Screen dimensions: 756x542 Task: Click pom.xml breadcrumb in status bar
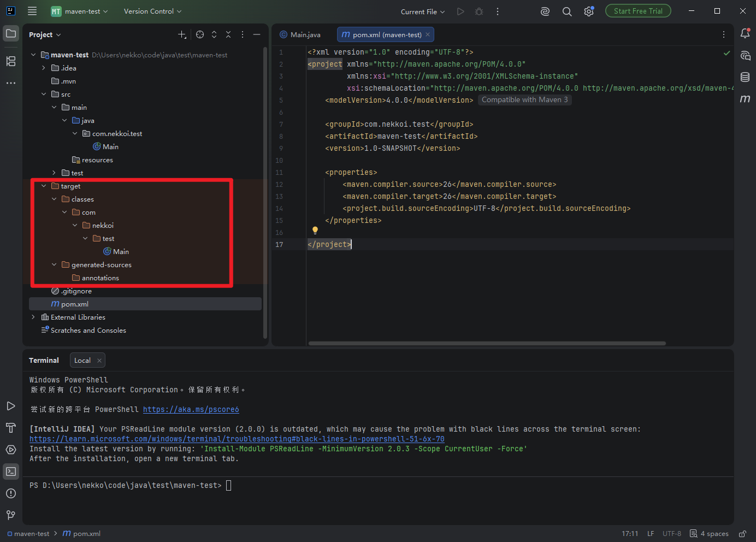(81, 534)
